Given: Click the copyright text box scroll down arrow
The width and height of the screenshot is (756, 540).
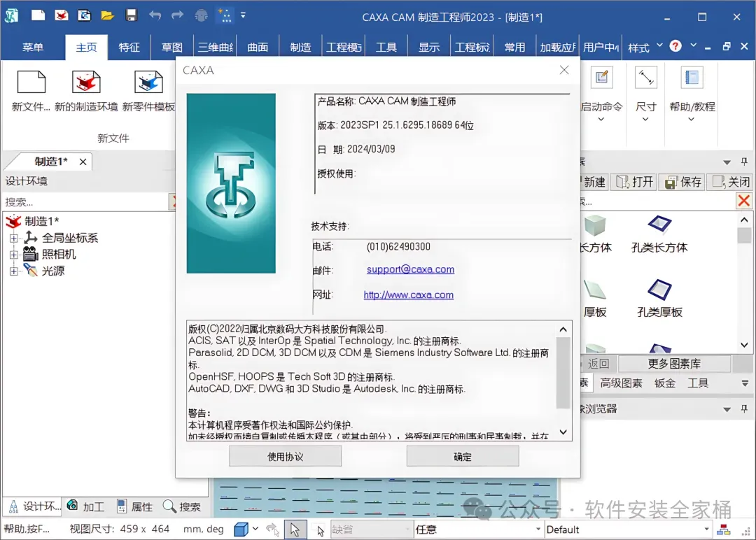Looking at the screenshot, I should point(563,432).
